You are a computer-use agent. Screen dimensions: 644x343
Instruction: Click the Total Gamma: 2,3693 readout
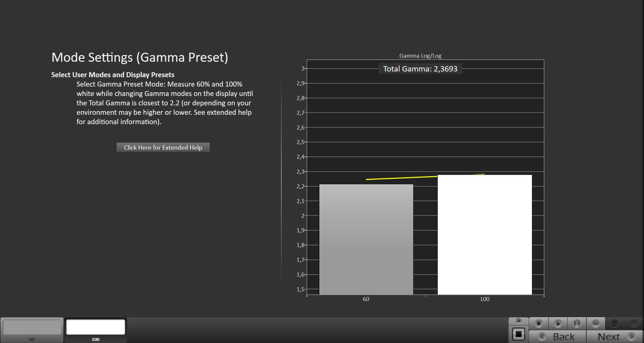click(420, 69)
